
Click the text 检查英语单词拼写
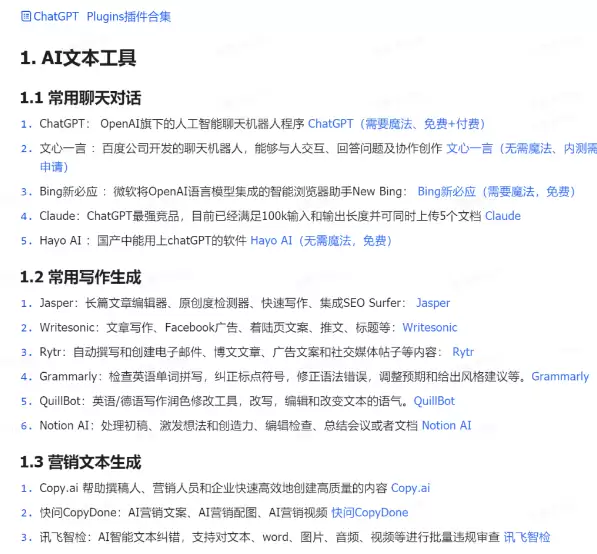point(155,377)
